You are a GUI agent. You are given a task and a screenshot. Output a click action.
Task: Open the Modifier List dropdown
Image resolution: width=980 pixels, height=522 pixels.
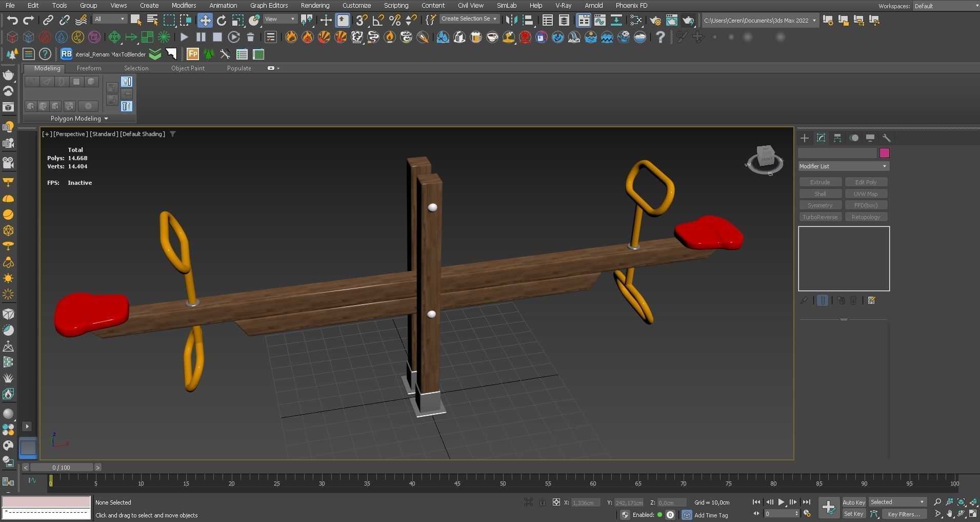click(x=844, y=166)
